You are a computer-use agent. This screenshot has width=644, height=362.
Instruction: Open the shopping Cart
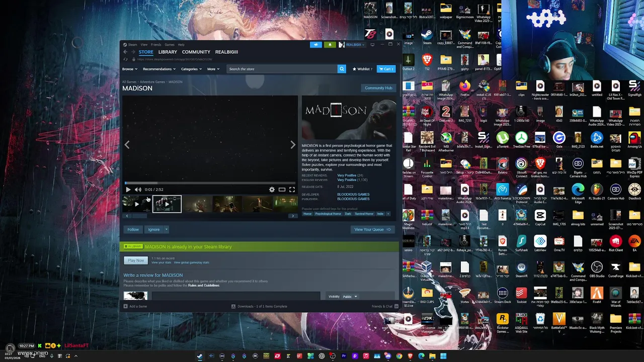[386, 69]
